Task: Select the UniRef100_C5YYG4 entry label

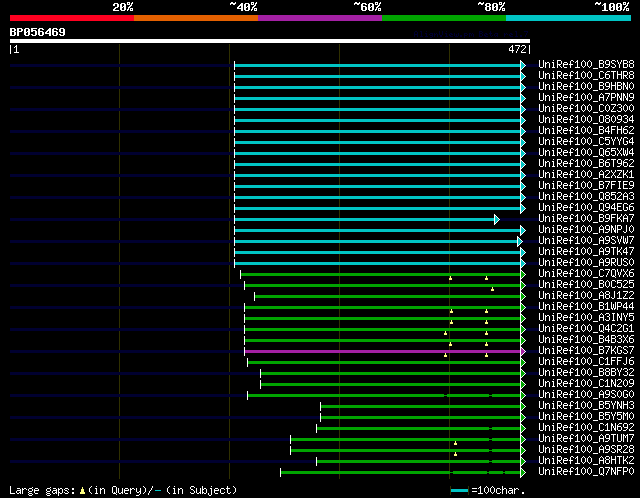Action: (586, 142)
